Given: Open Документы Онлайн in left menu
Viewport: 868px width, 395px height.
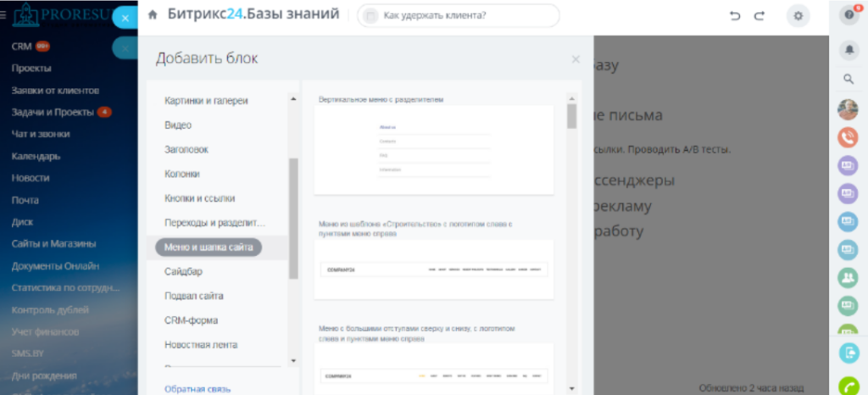Looking at the screenshot, I should (x=55, y=266).
